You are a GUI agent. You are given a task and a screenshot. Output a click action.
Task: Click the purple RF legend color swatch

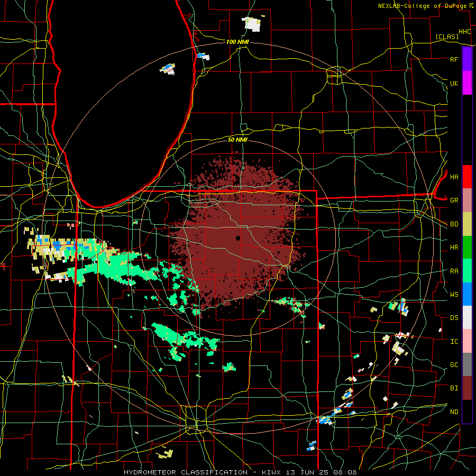tap(467, 59)
